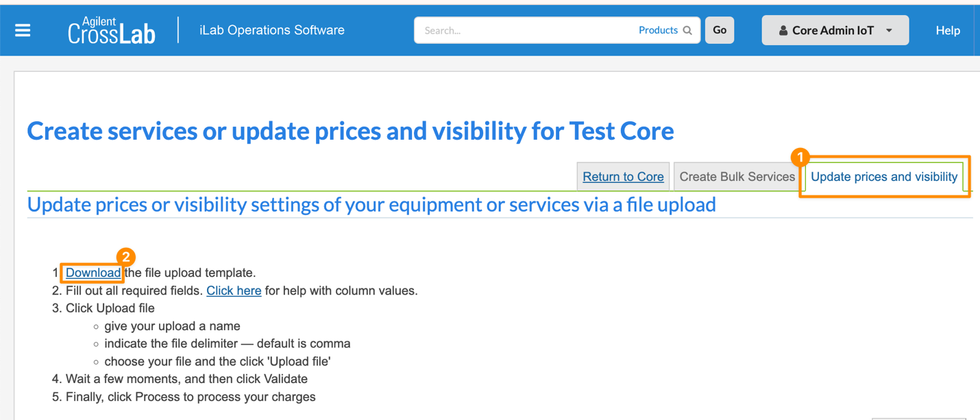Click the orange step 1 callout badge

pos(802,157)
